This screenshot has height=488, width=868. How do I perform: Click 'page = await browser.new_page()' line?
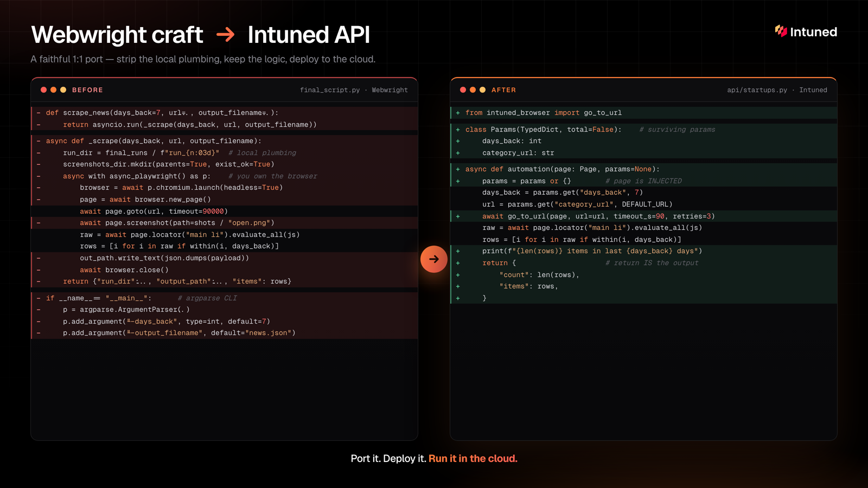(x=225, y=200)
